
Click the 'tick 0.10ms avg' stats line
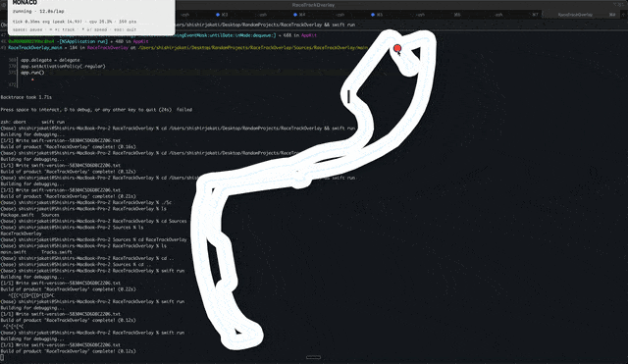pyautogui.click(x=75, y=22)
